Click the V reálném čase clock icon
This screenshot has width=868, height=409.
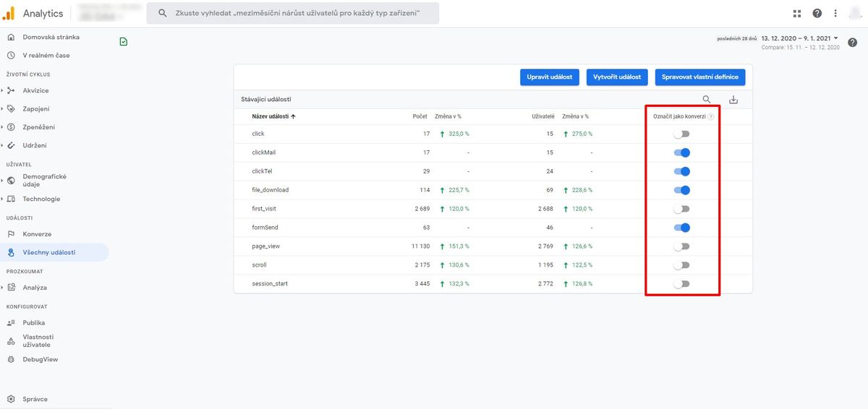[x=11, y=55]
